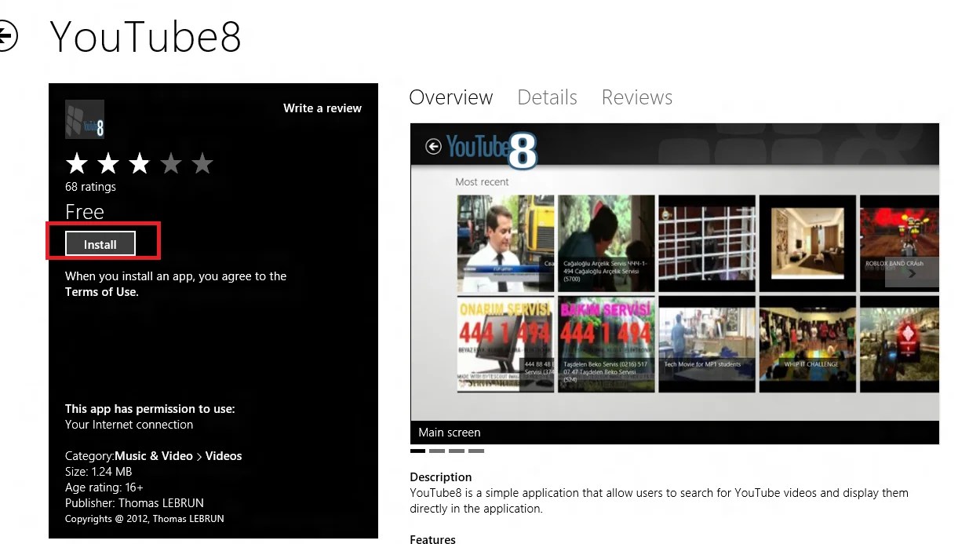Switch to the Overview tab
The width and height of the screenshot is (980, 544).
point(451,97)
